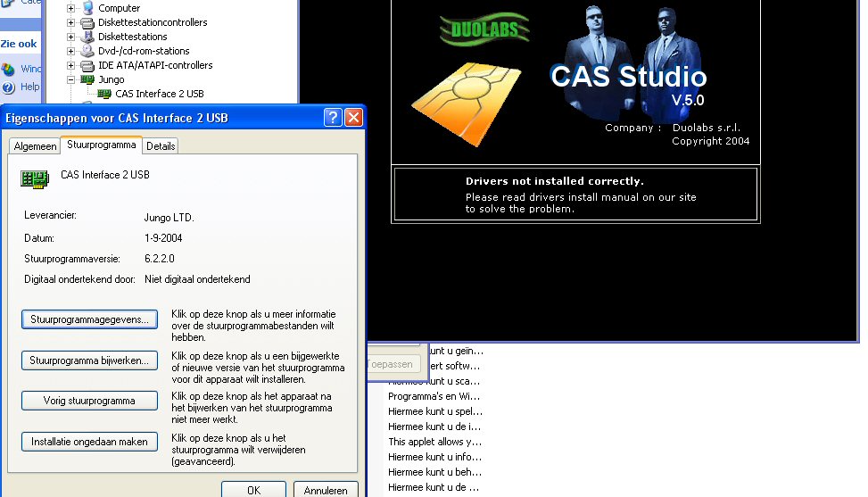Image resolution: width=868 pixels, height=497 pixels.
Task: Expand the Diskettestationcontrollers node
Action: point(70,22)
